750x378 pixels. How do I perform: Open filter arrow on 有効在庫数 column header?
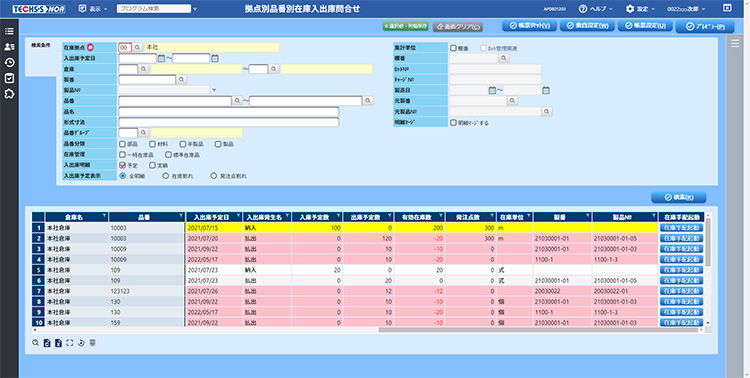pyautogui.click(x=441, y=217)
